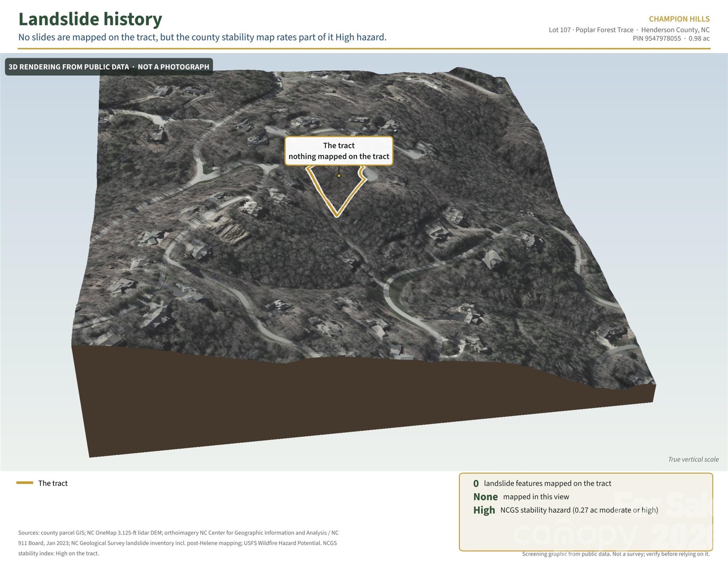Click 'Lot 107 · Poplar Forest Trace' line
The image size is (728, 562).
tap(629, 30)
